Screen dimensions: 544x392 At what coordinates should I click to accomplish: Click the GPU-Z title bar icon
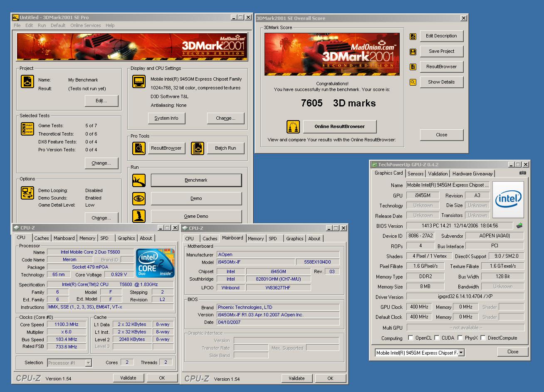pos(374,165)
